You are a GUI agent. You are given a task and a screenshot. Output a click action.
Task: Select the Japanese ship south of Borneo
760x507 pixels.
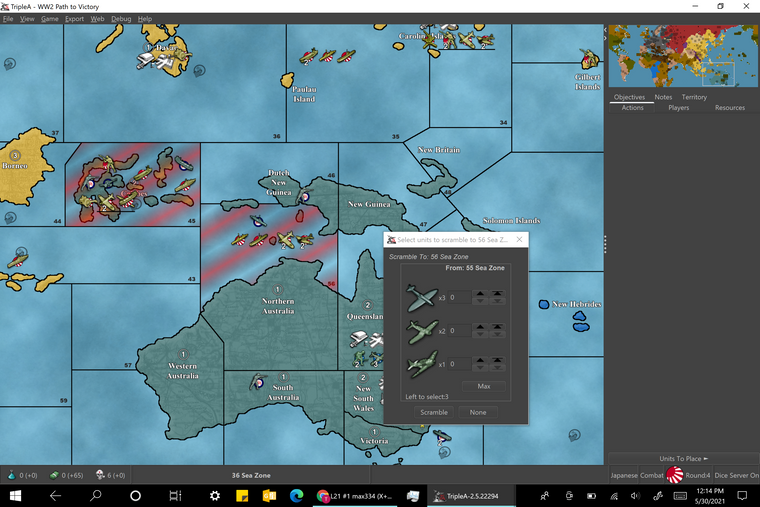point(18,261)
